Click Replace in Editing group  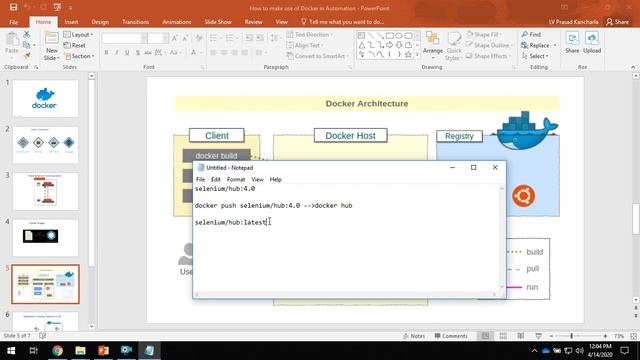point(538,45)
